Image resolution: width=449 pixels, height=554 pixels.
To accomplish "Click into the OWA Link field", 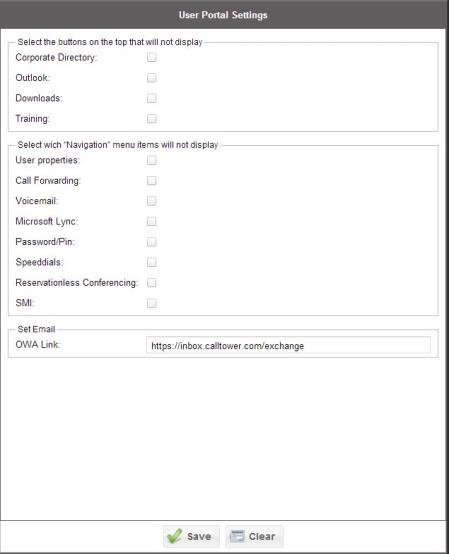I will (288, 345).
